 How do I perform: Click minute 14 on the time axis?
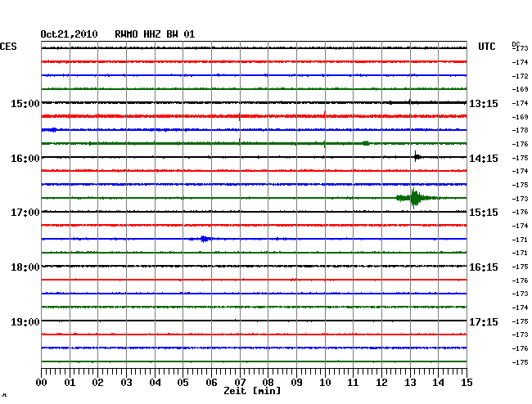(x=438, y=383)
